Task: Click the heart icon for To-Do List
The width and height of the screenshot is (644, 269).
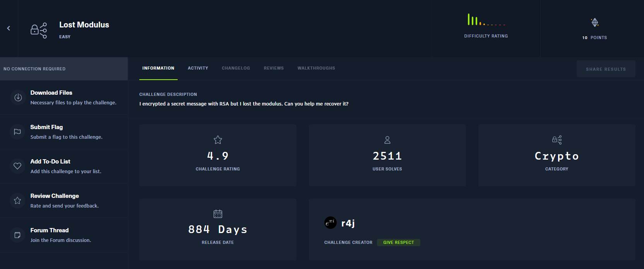Action: pos(17,166)
